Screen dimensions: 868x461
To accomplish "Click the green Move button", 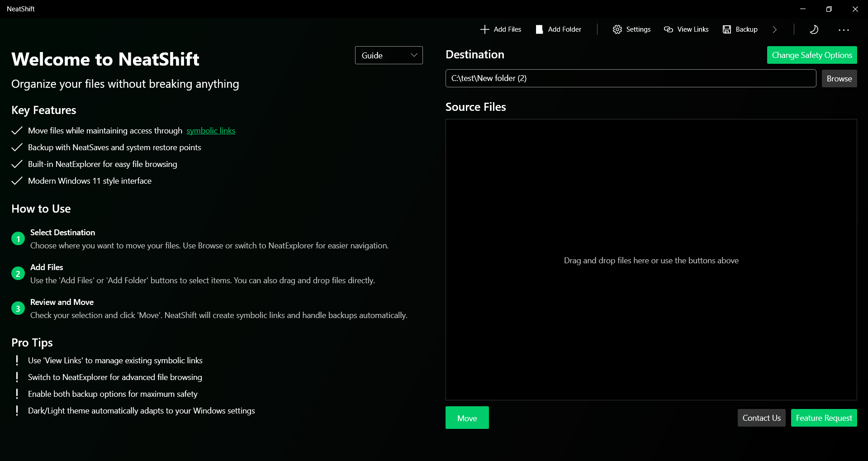I will (x=467, y=418).
